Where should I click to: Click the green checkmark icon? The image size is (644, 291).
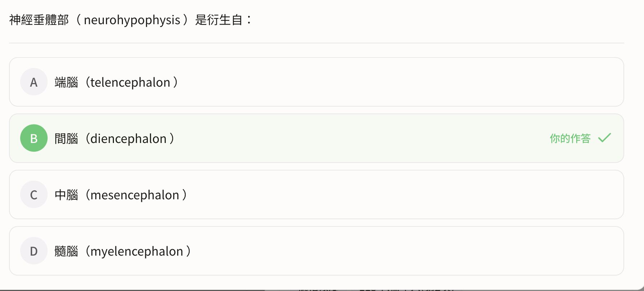[604, 138]
